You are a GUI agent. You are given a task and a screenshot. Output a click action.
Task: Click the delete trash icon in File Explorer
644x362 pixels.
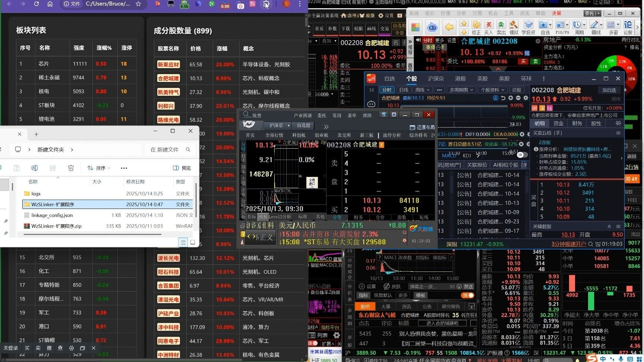71,168
